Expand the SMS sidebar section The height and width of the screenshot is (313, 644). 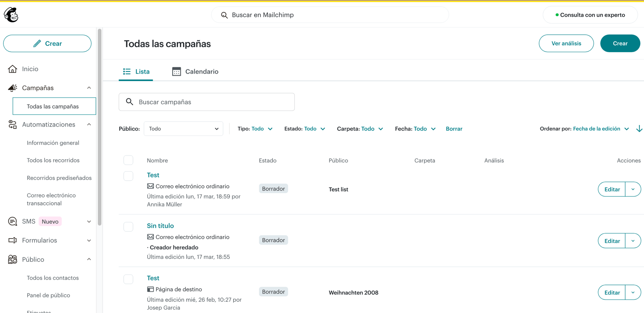(89, 222)
